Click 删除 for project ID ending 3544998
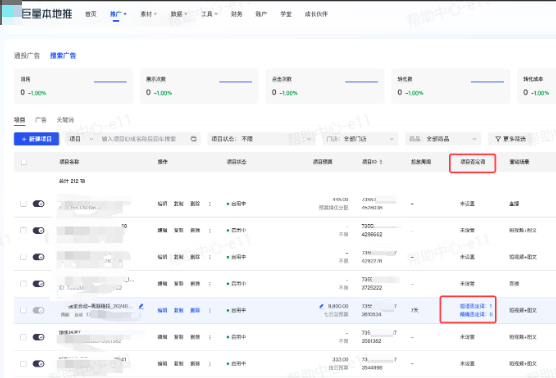 [x=195, y=363]
